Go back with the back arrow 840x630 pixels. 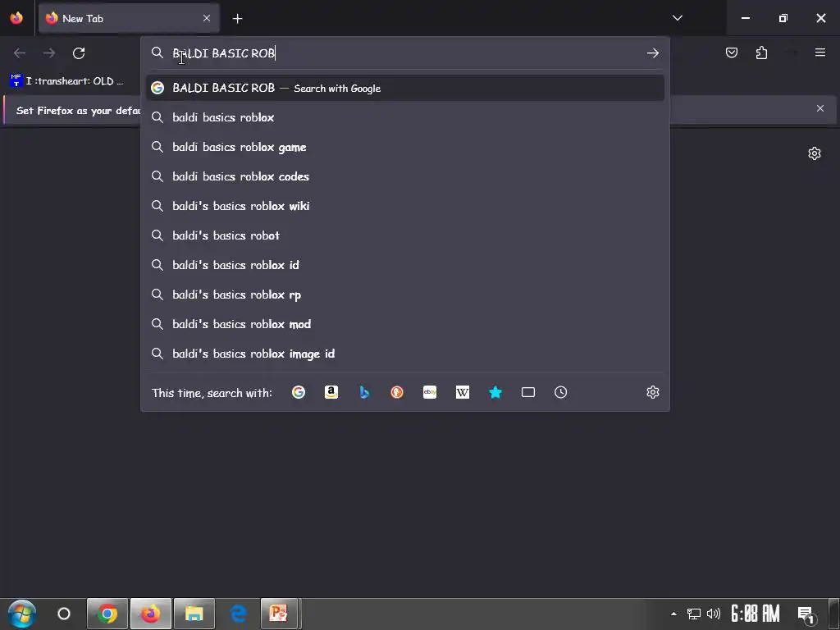tap(20, 53)
